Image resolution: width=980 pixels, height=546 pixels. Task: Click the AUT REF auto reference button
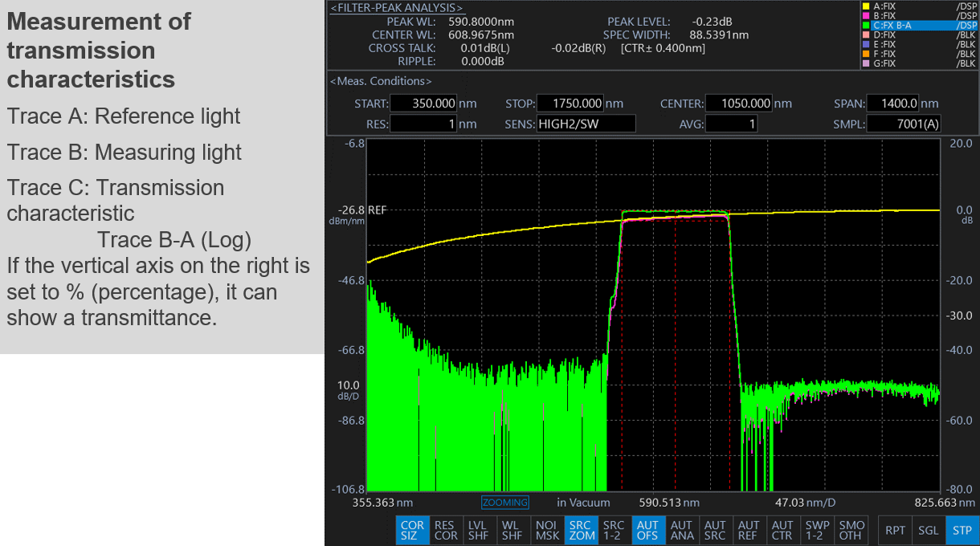point(749,531)
